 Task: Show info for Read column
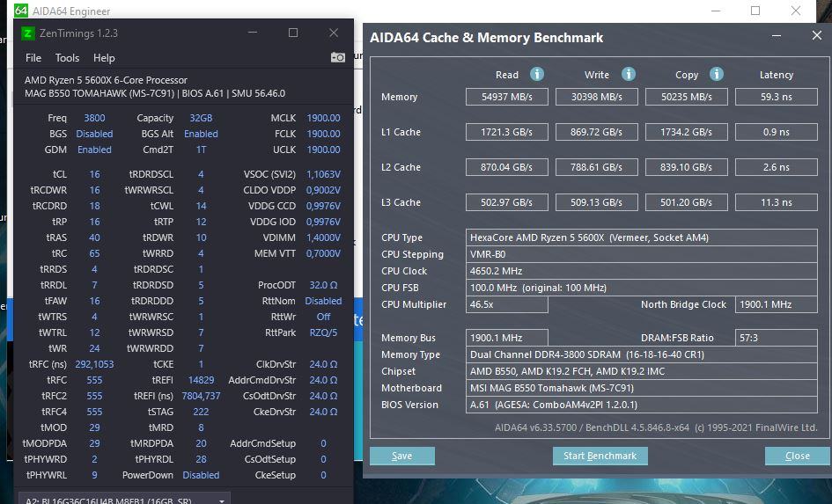click(x=537, y=74)
